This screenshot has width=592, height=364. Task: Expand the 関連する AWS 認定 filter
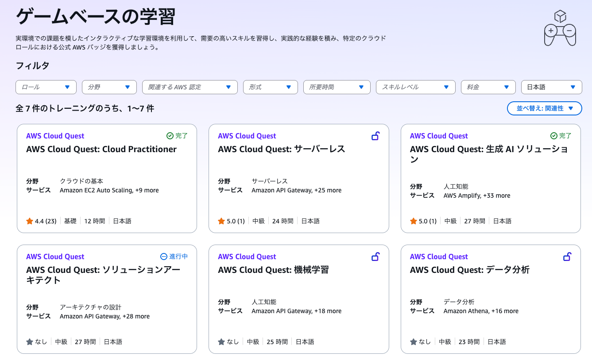190,87
